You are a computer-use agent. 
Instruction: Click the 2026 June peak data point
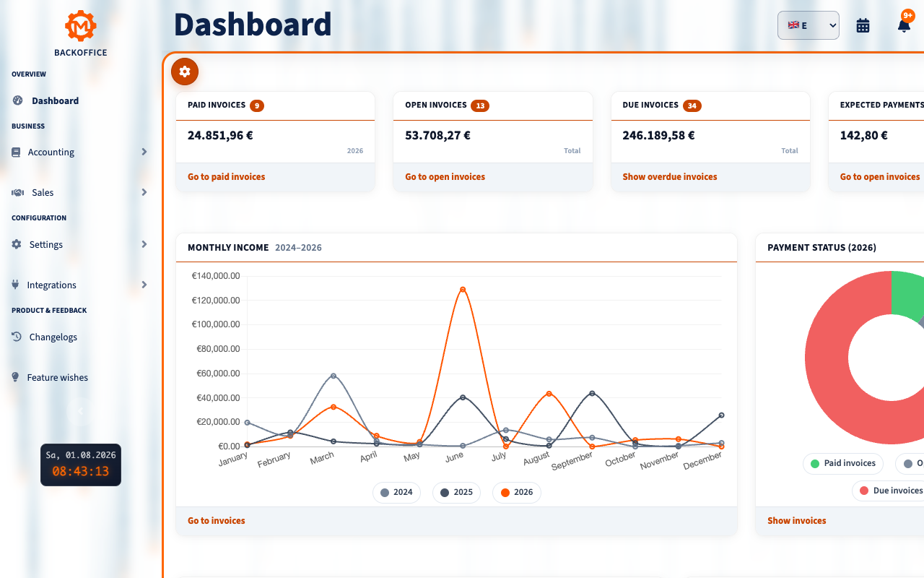click(463, 290)
